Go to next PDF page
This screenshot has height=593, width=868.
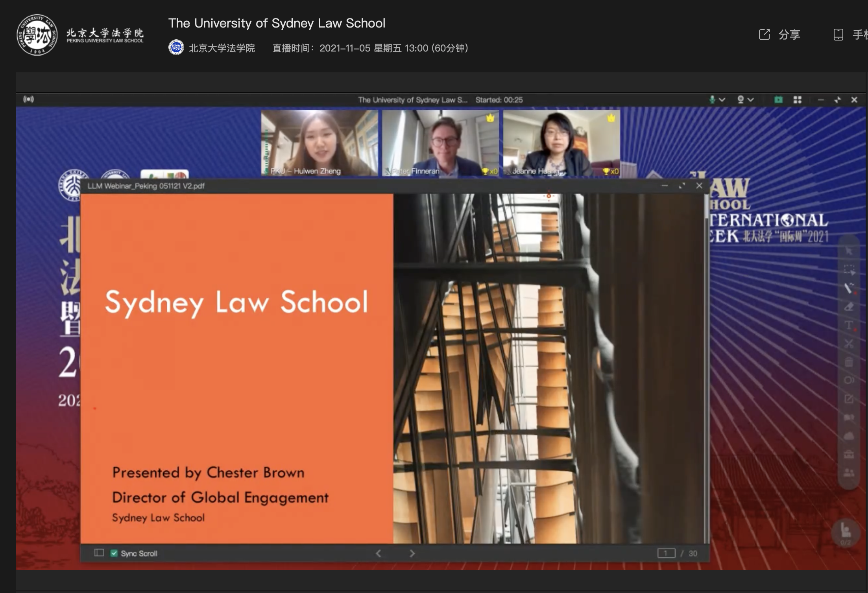click(412, 553)
